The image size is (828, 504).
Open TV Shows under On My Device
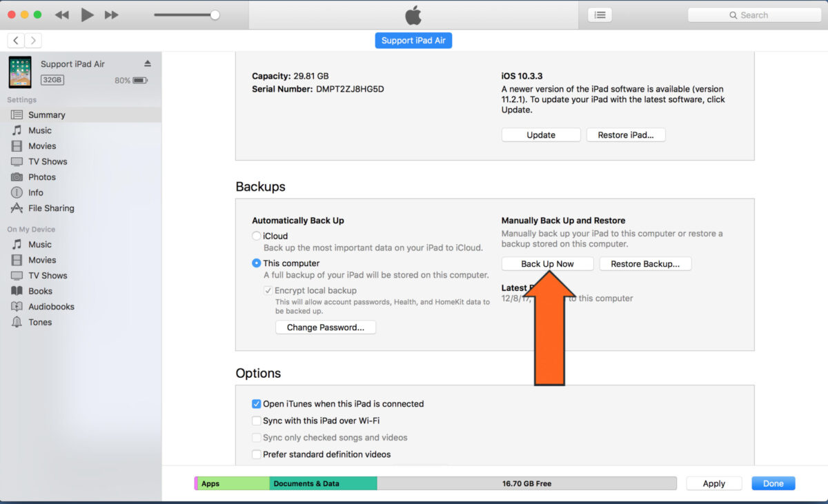tap(81, 275)
